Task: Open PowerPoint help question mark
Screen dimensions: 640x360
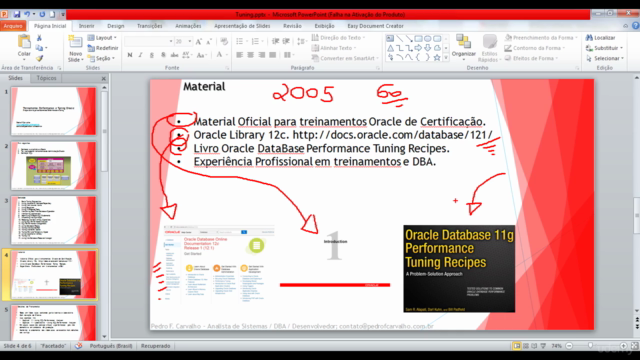Action: [x=635, y=26]
